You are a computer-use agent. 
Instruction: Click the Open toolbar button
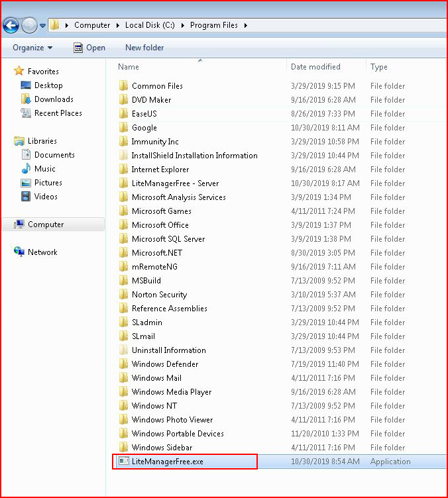coord(89,48)
